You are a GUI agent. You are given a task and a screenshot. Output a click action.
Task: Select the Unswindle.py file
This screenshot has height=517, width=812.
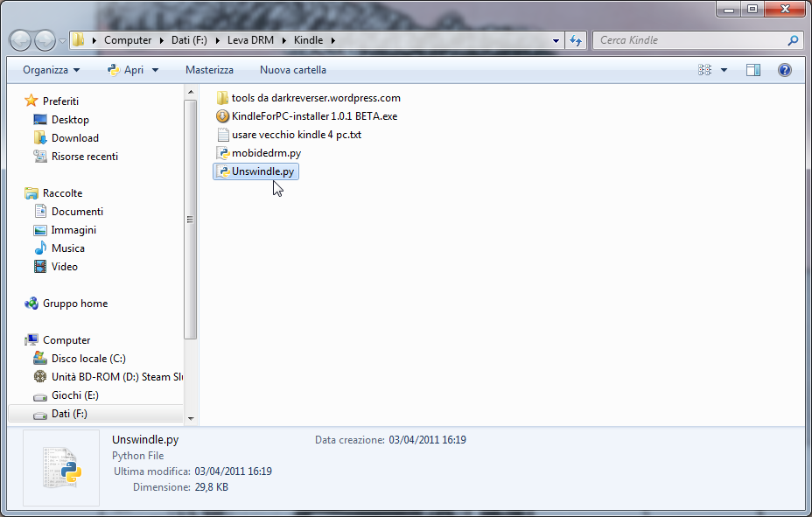[255, 171]
